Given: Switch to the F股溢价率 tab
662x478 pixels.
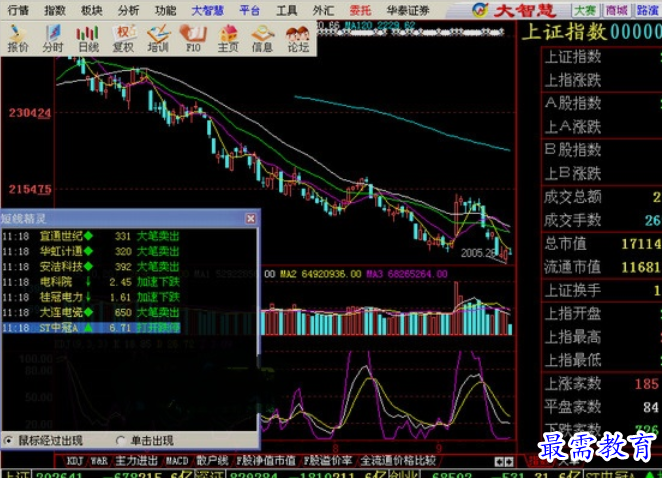Looking at the screenshot, I should pyautogui.click(x=328, y=461).
